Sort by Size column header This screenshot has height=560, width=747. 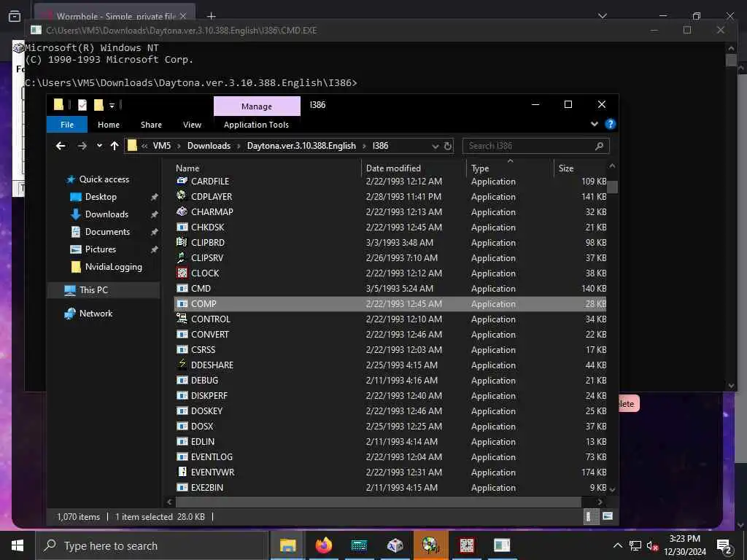[566, 168]
